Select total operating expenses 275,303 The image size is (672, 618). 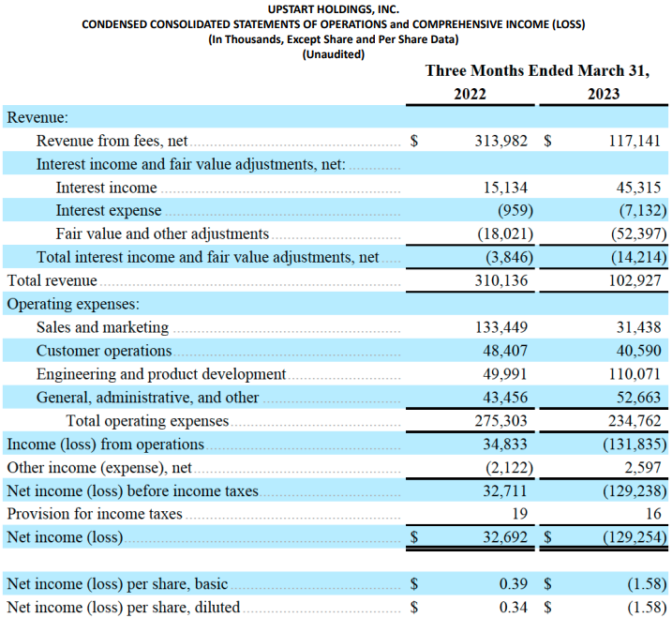pyautogui.click(x=501, y=421)
